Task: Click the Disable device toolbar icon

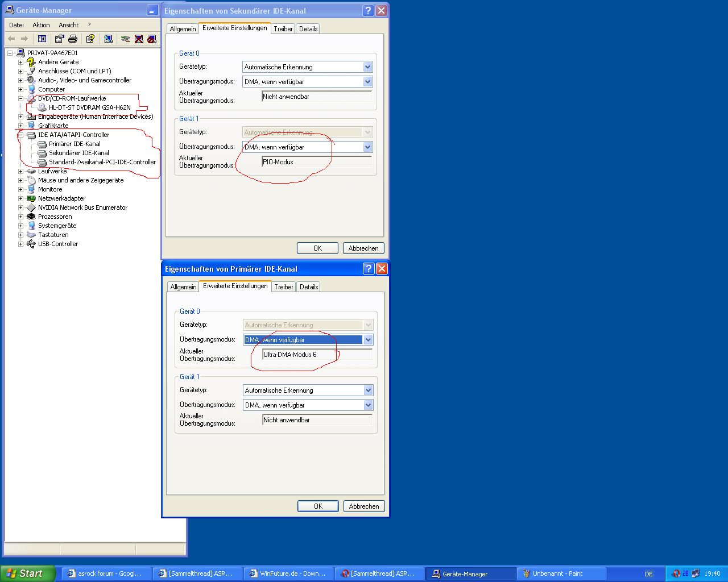Action: click(x=152, y=39)
